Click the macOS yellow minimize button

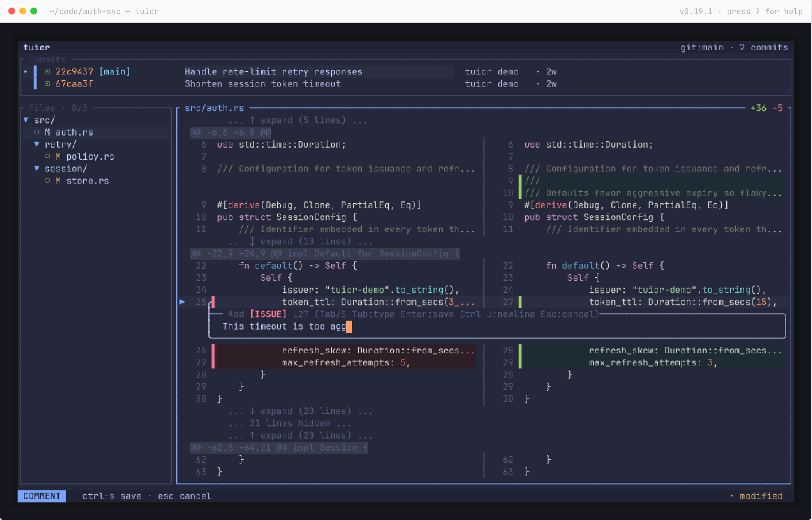23,11
